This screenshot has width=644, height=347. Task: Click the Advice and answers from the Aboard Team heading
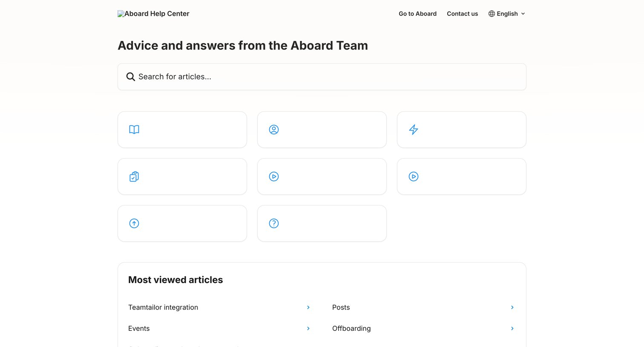coord(243,46)
